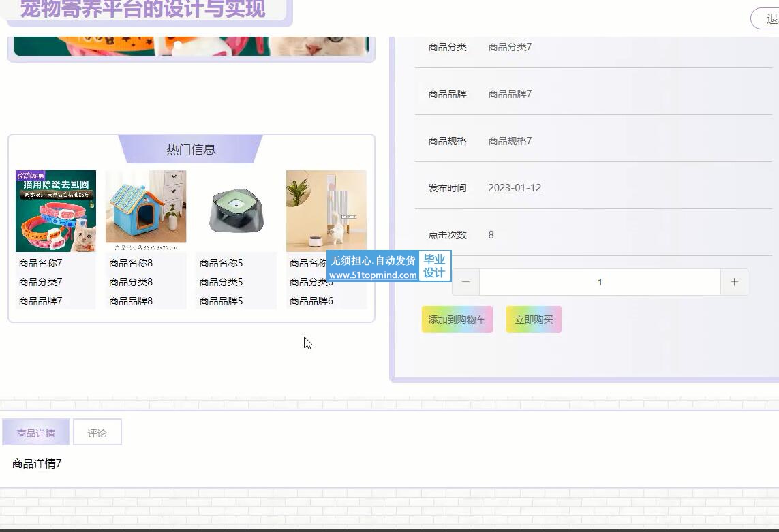Click the 添加到购物车 button
Image resolution: width=779 pixels, height=532 pixels.
coord(457,319)
